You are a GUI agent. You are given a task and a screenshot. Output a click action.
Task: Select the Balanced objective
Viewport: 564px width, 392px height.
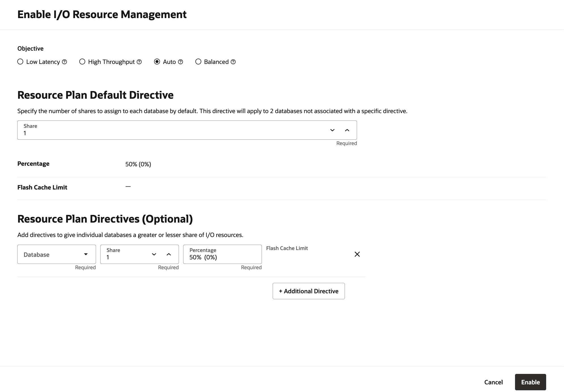click(x=198, y=62)
